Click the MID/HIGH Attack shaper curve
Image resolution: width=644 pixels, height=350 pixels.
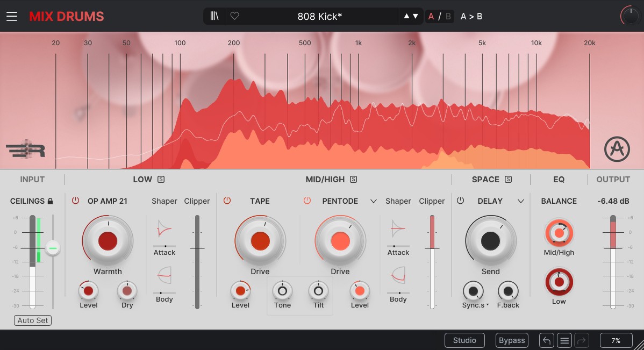[x=398, y=229]
